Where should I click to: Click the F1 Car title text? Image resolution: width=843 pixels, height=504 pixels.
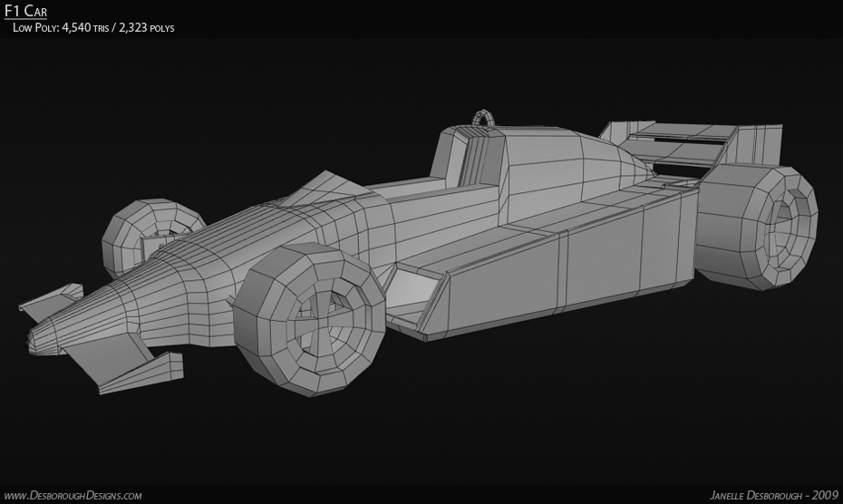click(x=26, y=11)
